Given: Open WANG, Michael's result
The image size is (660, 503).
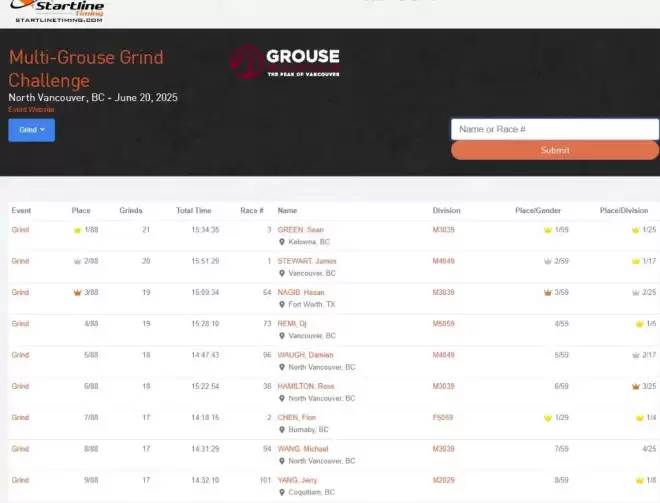Looking at the screenshot, I should [x=303, y=449].
